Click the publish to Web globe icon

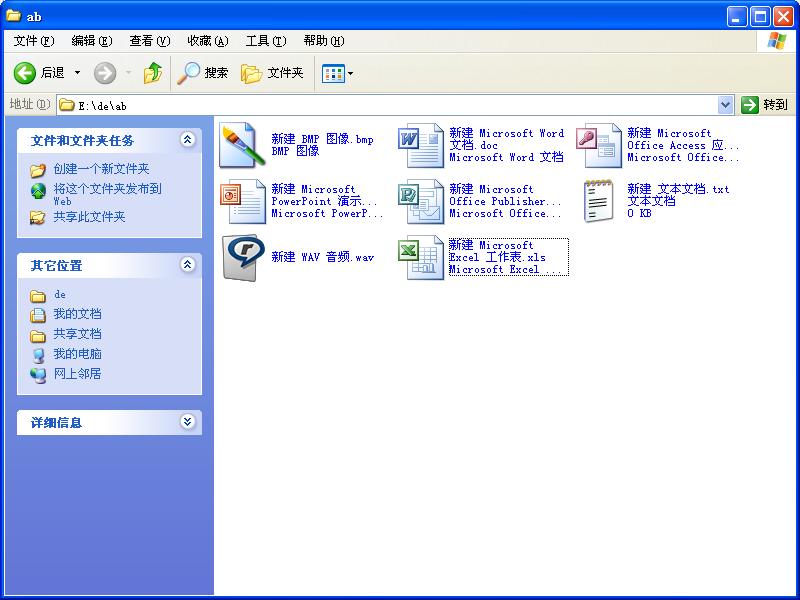38,191
